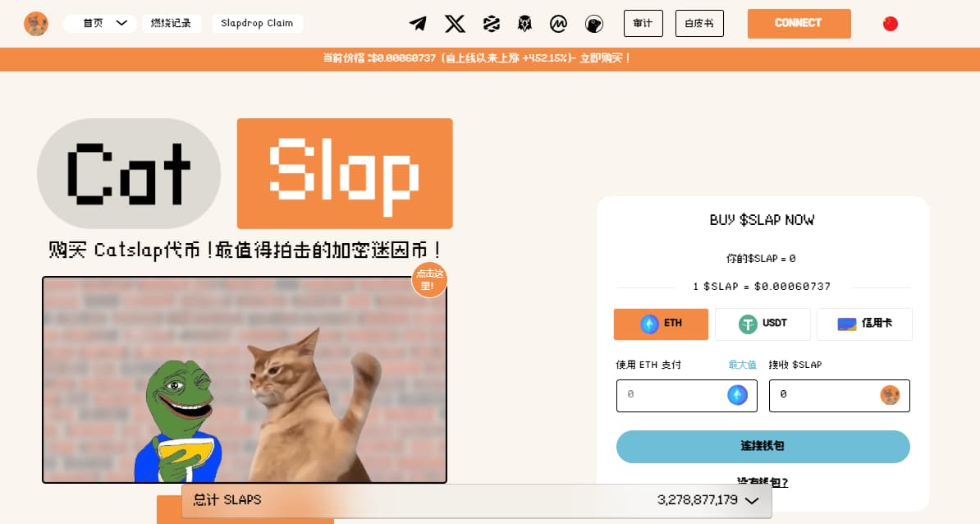Viewport: 980px width, 524px height.
Task: Click the 最大值 max amount link
Action: [742, 365]
